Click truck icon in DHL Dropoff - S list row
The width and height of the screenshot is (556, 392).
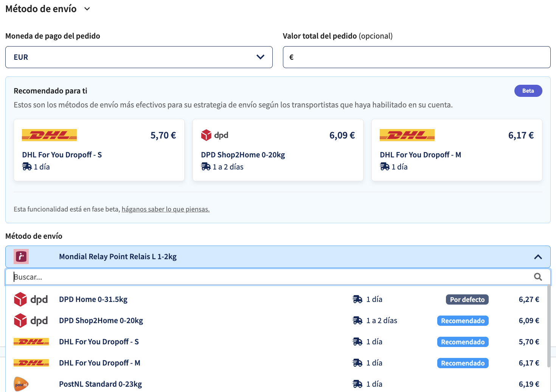[x=357, y=342]
